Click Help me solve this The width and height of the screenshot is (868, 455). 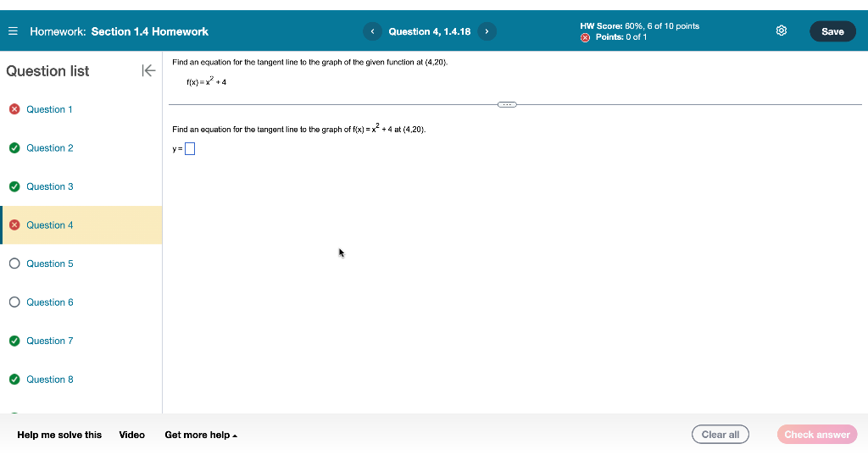click(x=59, y=435)
